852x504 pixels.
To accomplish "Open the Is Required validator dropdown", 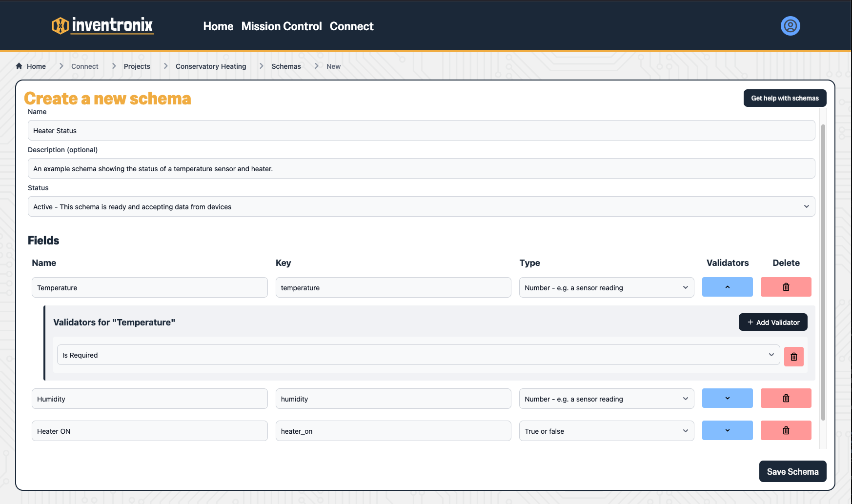I will 418,355.
